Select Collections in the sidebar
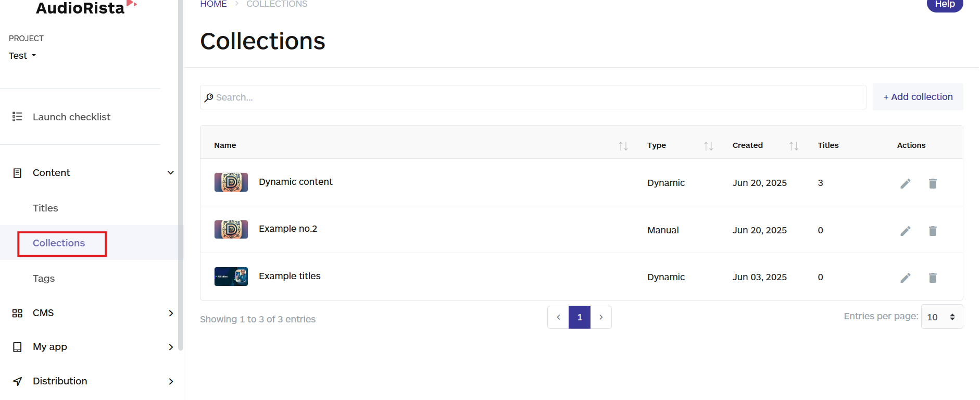The width and height of the screenshot is (980, 400). click(x=59, y=243)
